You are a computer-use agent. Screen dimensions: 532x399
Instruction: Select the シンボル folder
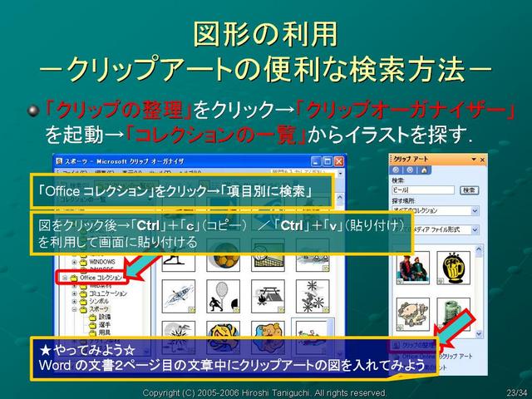99,301
